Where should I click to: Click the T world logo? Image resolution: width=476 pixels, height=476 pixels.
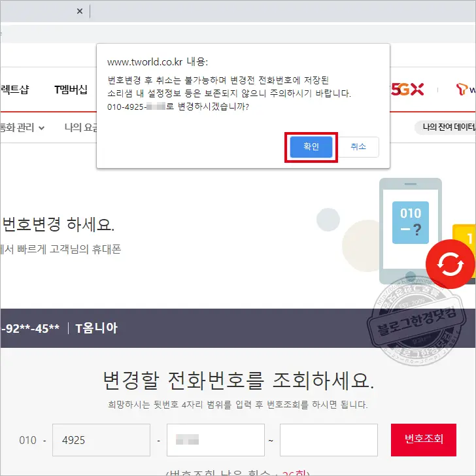(x=466, y=90)
